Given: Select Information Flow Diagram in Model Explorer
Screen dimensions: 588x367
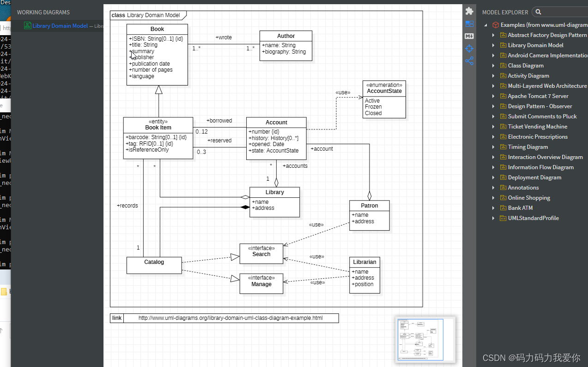Looking at the screenshot, I should (540, 167).
